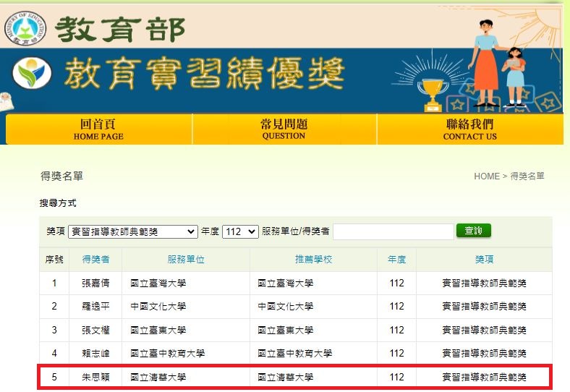Select winner name 張文權
The width and height of the screenshot is (570, 392).
pyautogui.click(x=95, y=330)
